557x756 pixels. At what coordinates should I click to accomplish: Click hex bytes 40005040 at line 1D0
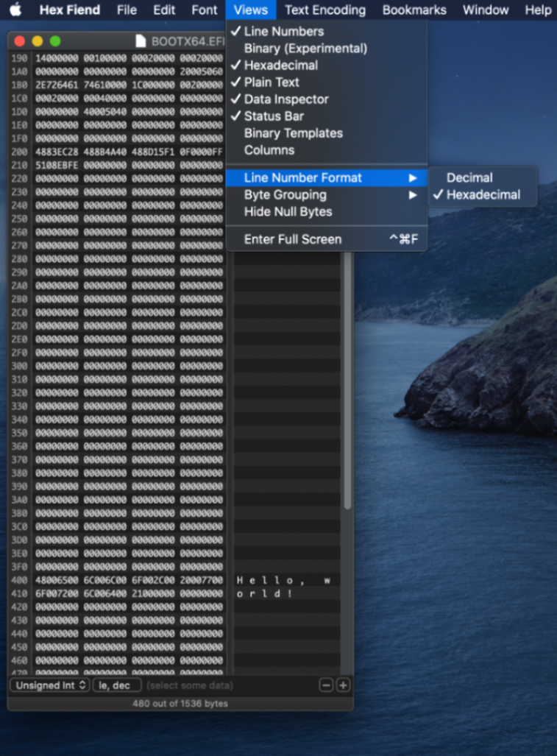coord(105,112)
